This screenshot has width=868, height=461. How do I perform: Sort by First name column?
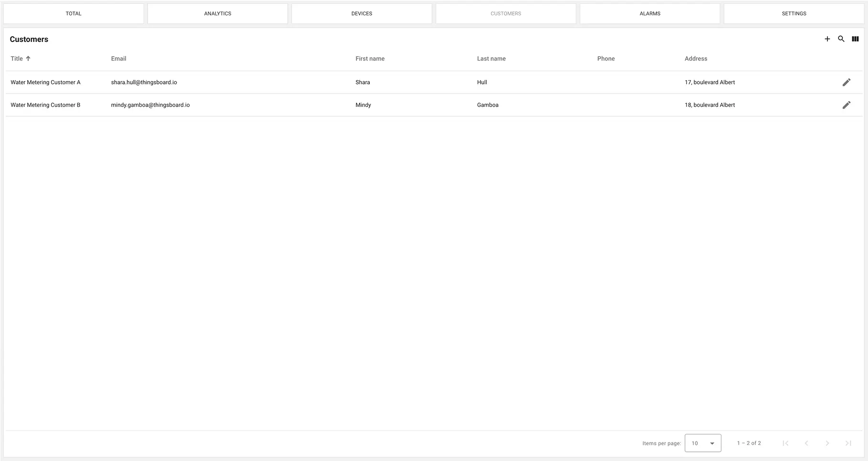point(370,59)
